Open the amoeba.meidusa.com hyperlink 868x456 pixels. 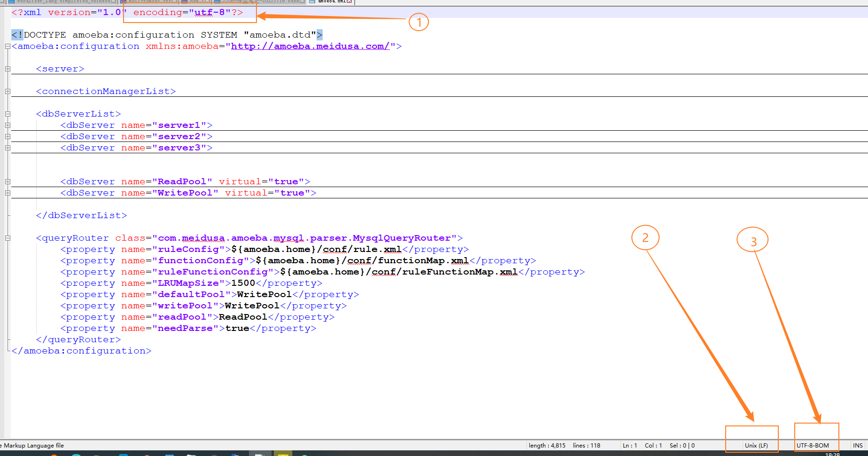pos(310,46)
